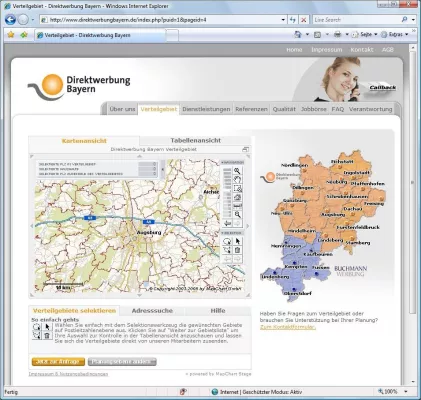Click inside the Live Search input field

(x=357, y=20)
